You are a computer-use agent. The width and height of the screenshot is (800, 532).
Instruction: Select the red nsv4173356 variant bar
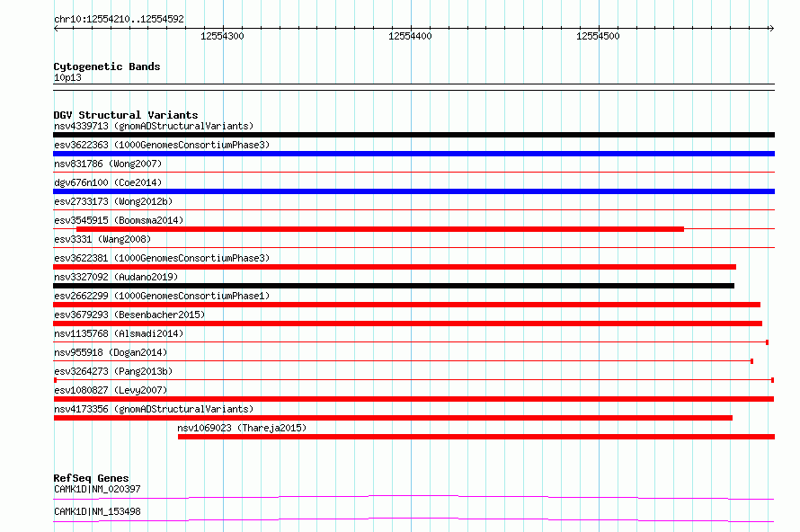pyautogui.click(x=393, y=418)
